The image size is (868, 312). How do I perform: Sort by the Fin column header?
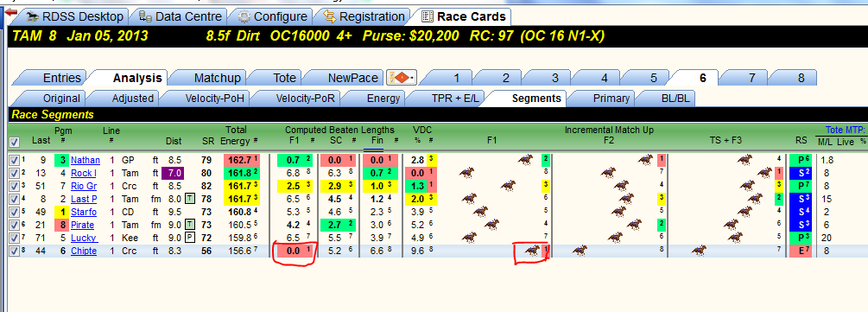(377, 141)
